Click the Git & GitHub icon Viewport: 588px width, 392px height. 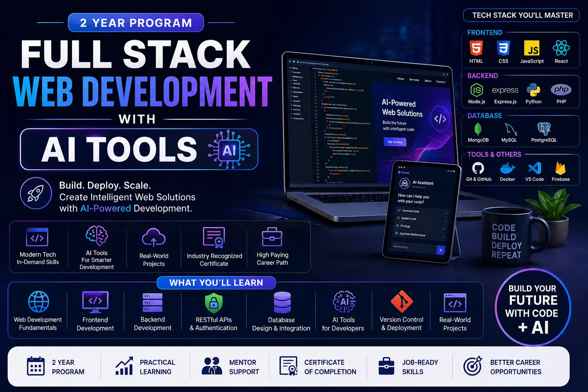point(478,168)
